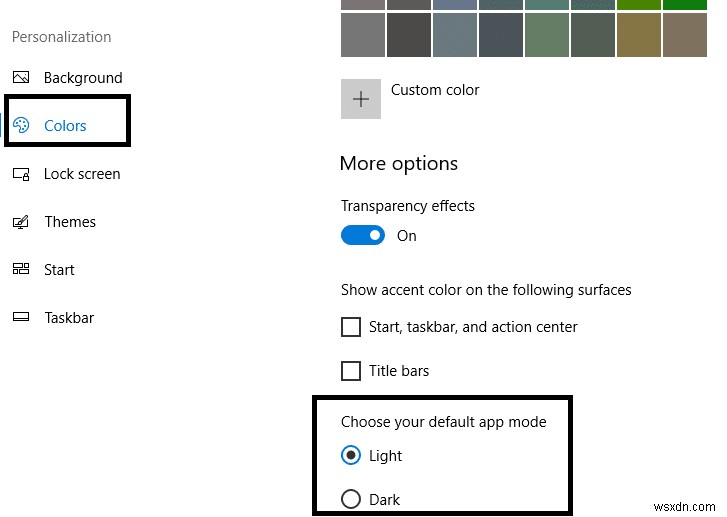Click Show accent color surfaces label
This screenshot has width=727, height=517.
(x=486, y=290)
